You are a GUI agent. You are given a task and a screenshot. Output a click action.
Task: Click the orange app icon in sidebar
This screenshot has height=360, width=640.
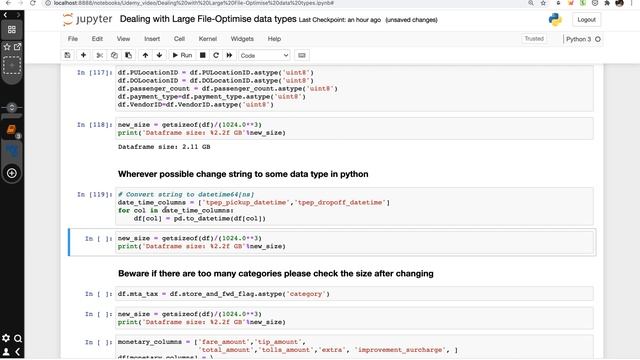click(x=11, y=130)
